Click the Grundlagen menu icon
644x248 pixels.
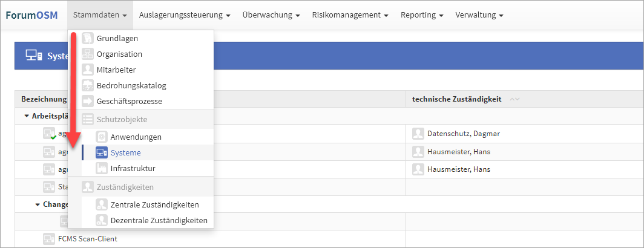88,38
